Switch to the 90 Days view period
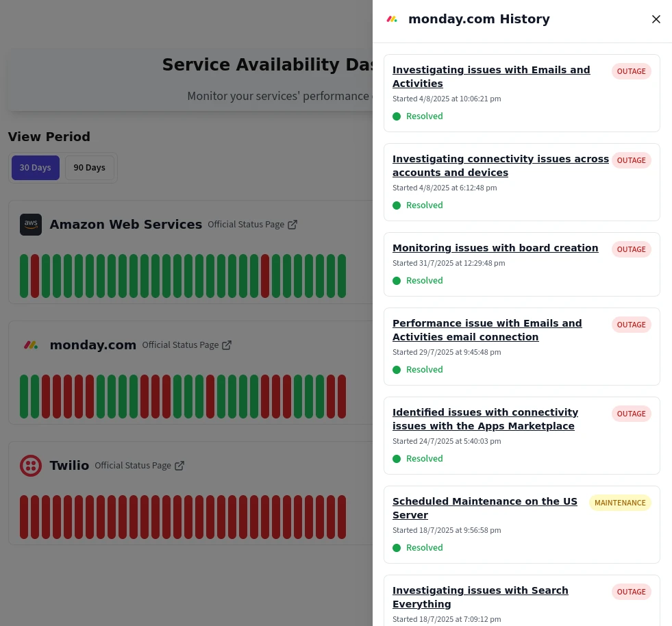The image size is (672, 626). click(90, 168)
